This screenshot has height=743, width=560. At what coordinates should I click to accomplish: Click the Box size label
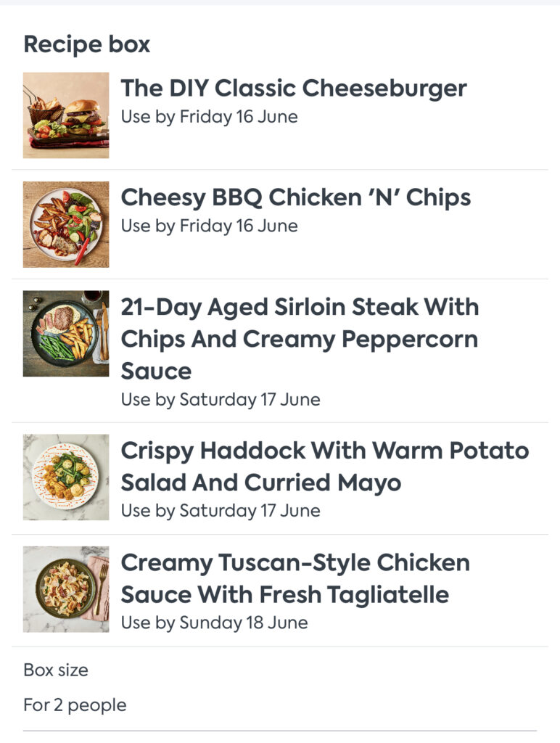pos(56,670)
